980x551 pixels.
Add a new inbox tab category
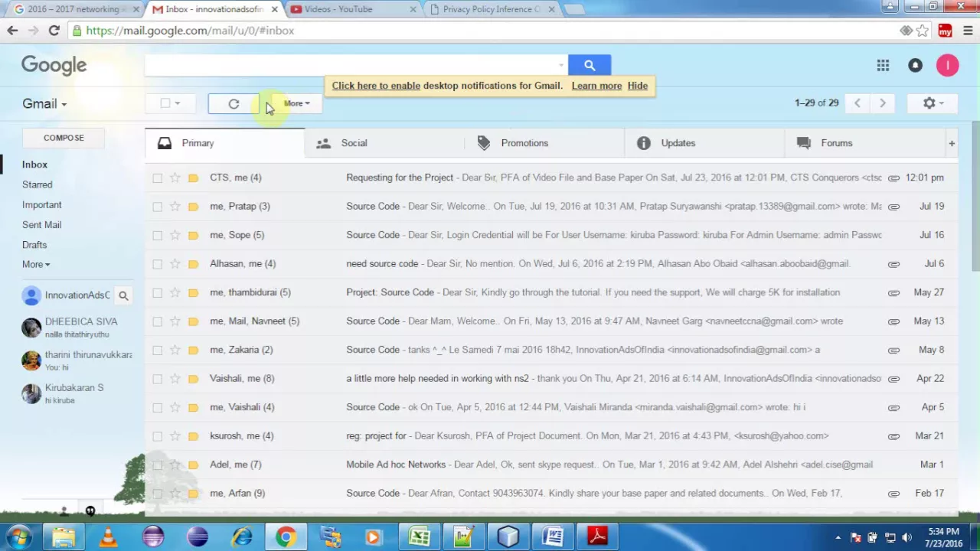tap(952, 143)
